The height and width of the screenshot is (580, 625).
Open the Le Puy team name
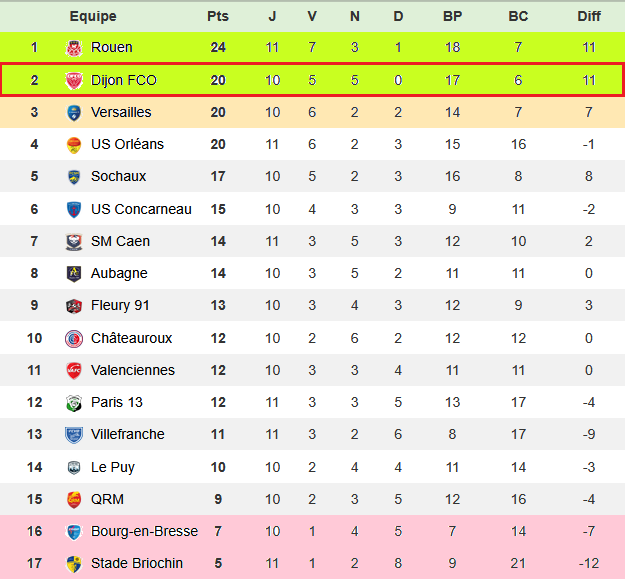coord(113,467)
